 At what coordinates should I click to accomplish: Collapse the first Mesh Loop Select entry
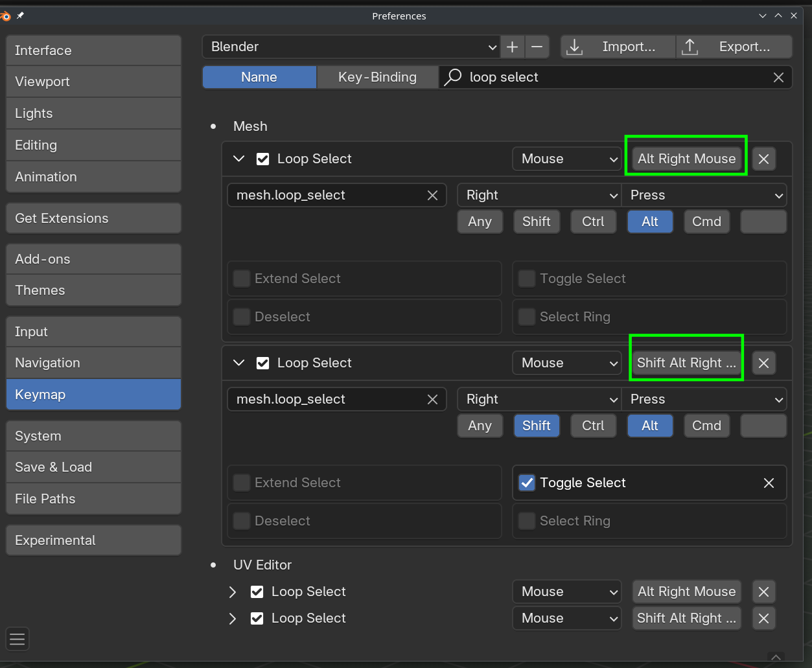tap(238, 159)
